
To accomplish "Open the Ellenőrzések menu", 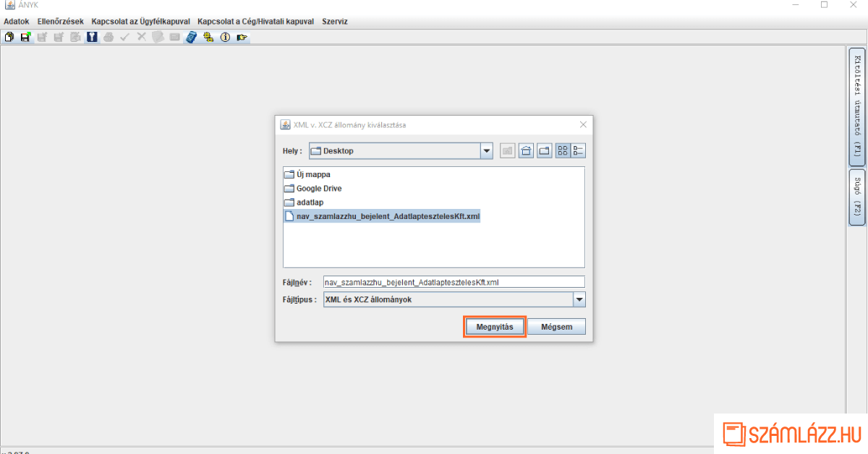I will [x=61, y=22].
